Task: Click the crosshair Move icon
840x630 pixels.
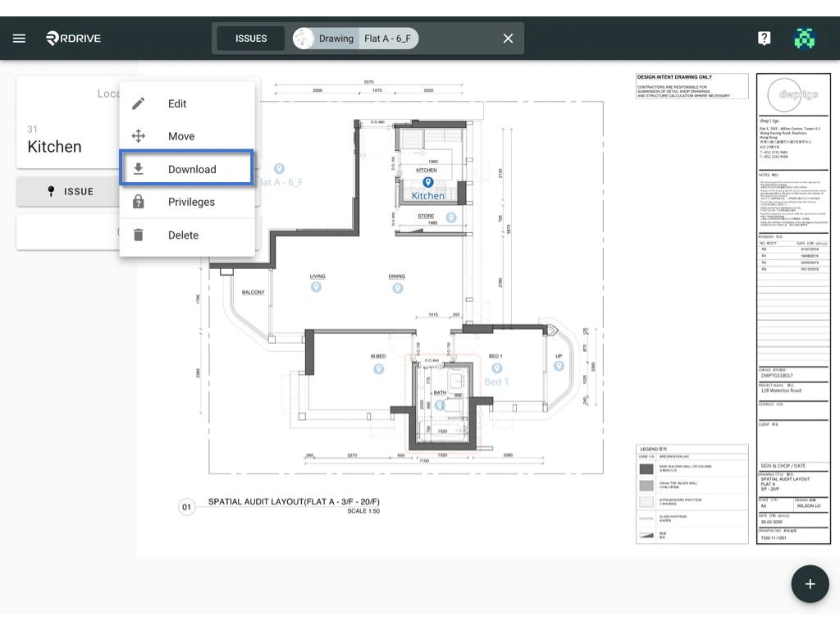Action: [x=138, y=136]
